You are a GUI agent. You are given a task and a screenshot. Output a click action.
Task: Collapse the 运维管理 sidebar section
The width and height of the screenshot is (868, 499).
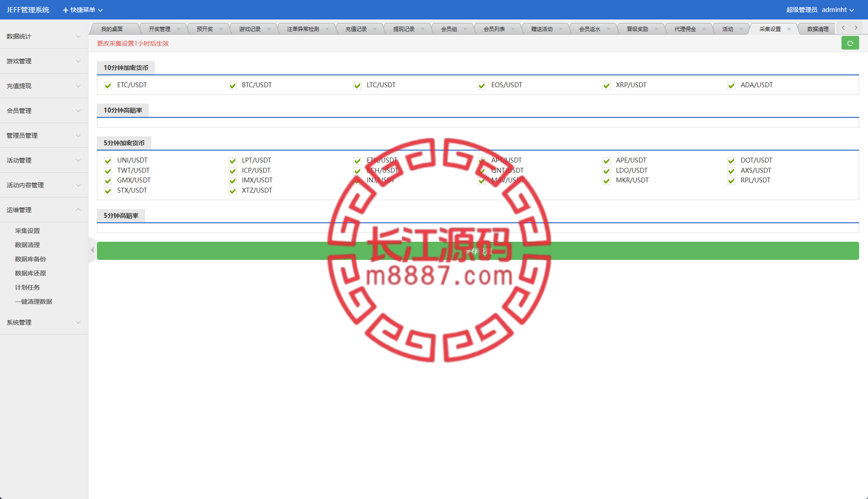pyautogui.click(x=44, y=210)
